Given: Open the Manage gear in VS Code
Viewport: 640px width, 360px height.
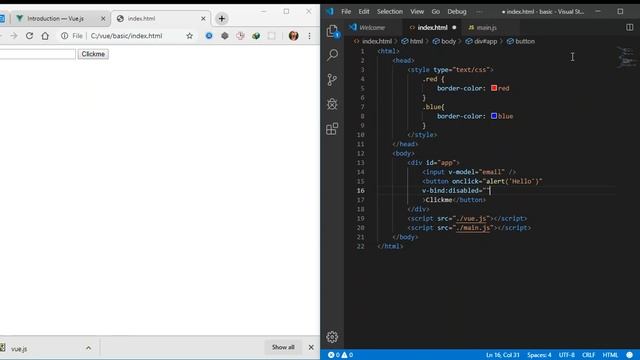Looking at the screenshot, I should pyautogui.click(x=332, y=337).
